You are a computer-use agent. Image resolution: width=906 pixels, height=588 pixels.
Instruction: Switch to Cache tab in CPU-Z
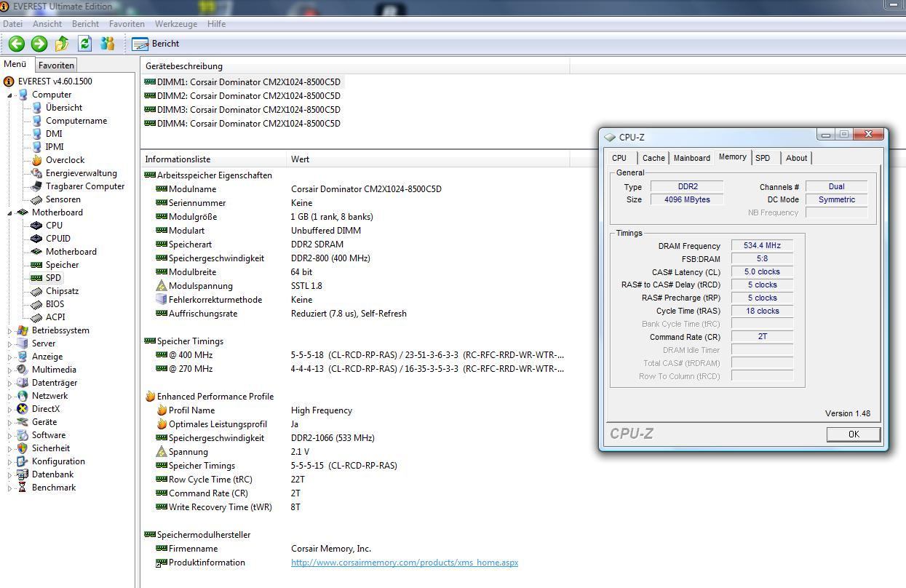coord(653,158)
